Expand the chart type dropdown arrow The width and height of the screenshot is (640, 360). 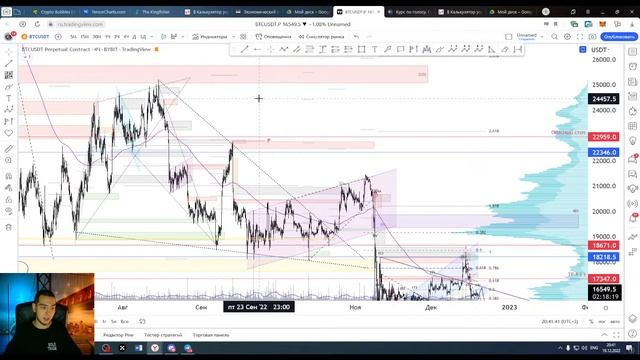(182, 37)
